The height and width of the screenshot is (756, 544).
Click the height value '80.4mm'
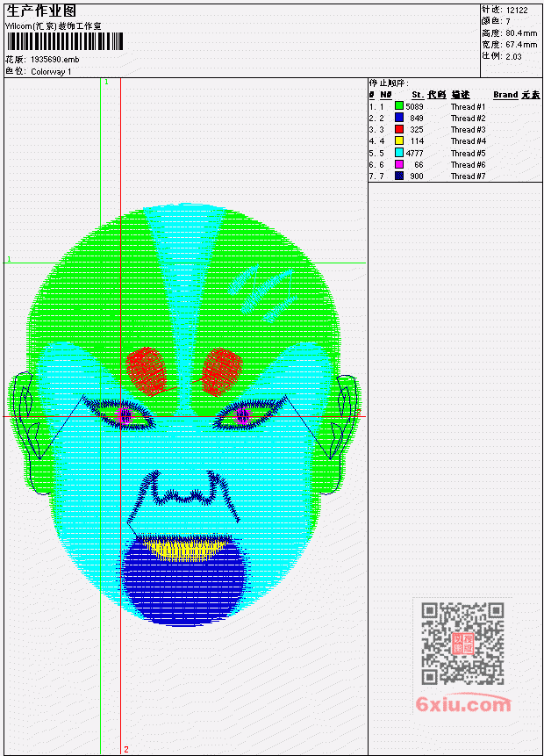click(521, 32)
